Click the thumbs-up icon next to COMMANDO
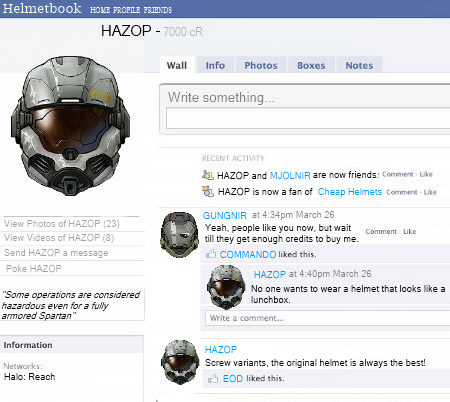450x402 pixels. (x=211, y=254)
